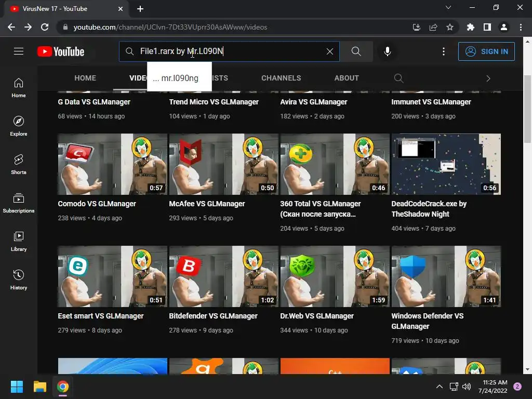
Task: Click the SIGN IN button
Action: [x=486, y=51]
